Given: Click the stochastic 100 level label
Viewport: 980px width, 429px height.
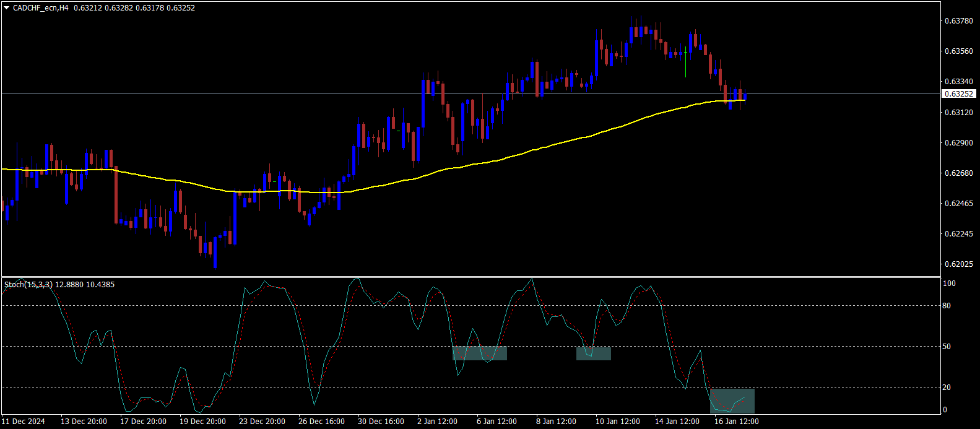Looking at the screenshot, I should [949, 284].
